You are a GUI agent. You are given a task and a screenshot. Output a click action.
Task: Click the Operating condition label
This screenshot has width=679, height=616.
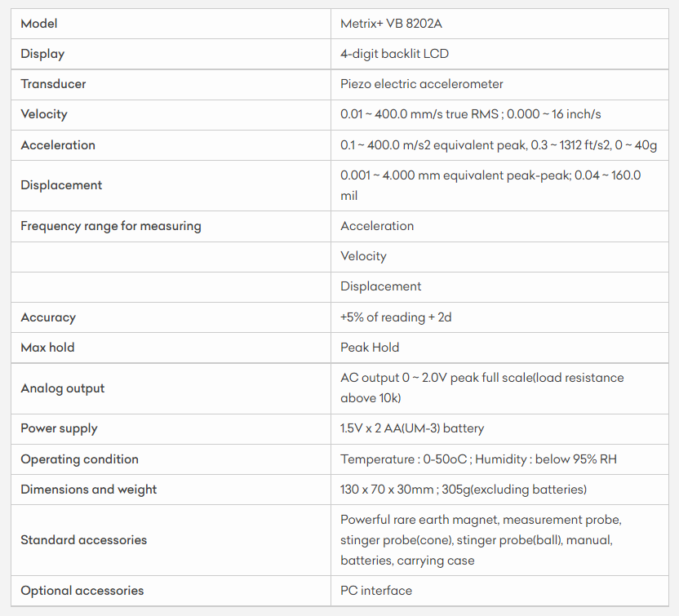79,459
